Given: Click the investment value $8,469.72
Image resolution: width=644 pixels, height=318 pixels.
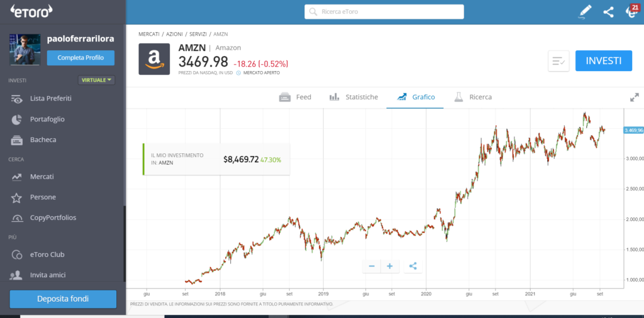Looking at the screenshot, I should [241, 160].
